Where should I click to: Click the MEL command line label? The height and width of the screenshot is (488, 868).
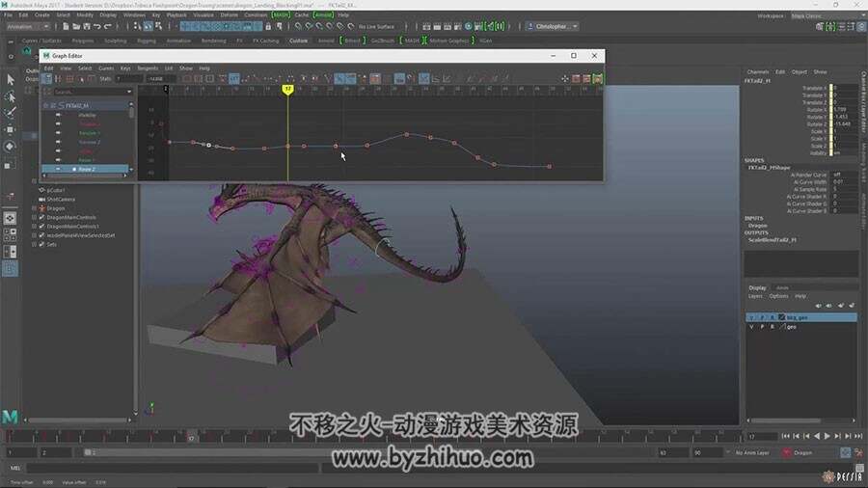click(15, 468)
